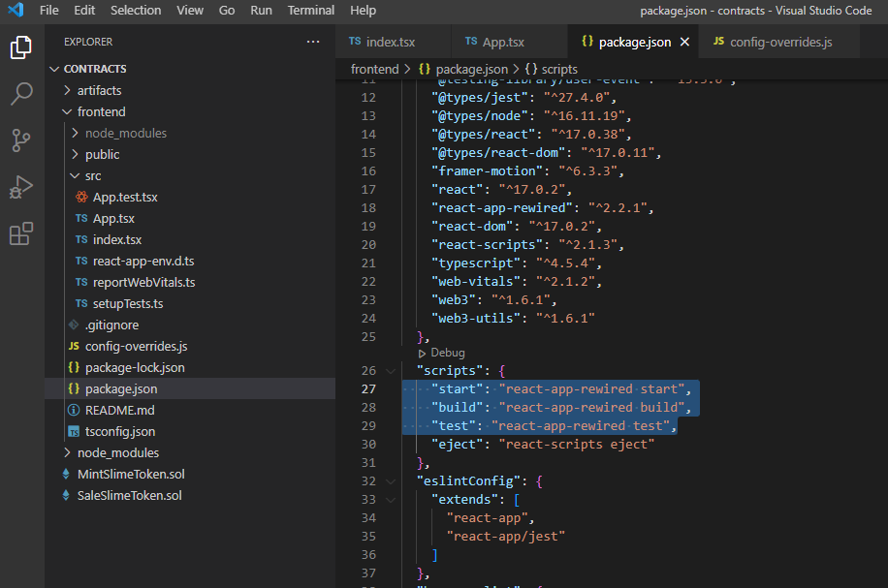Image resolution: width=888 pixels, height=588 pixels.
Task: Click Ethereum icon beside SaleSlimeToken.sol
Action: tap(66, 495)
